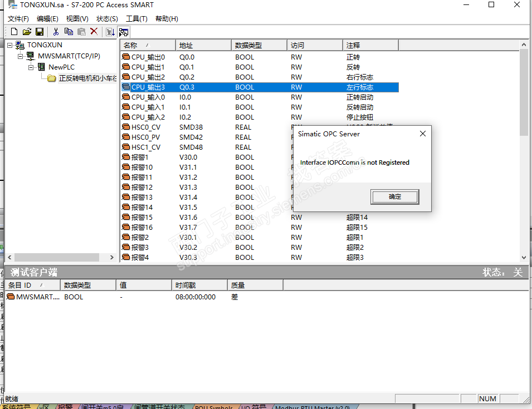Click the item list scroll up arrow
The height and width of the screenshot is (409, 532).
pos(524,45)
